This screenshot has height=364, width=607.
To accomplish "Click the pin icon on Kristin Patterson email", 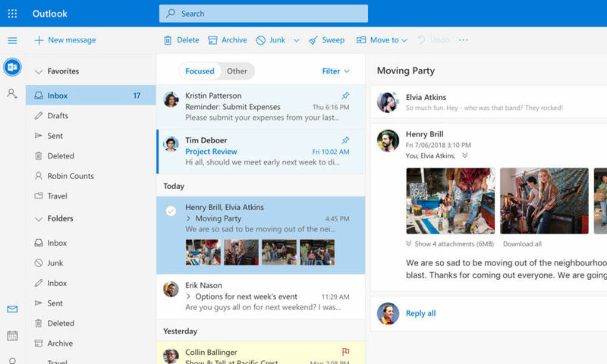I will coord(345,96).
